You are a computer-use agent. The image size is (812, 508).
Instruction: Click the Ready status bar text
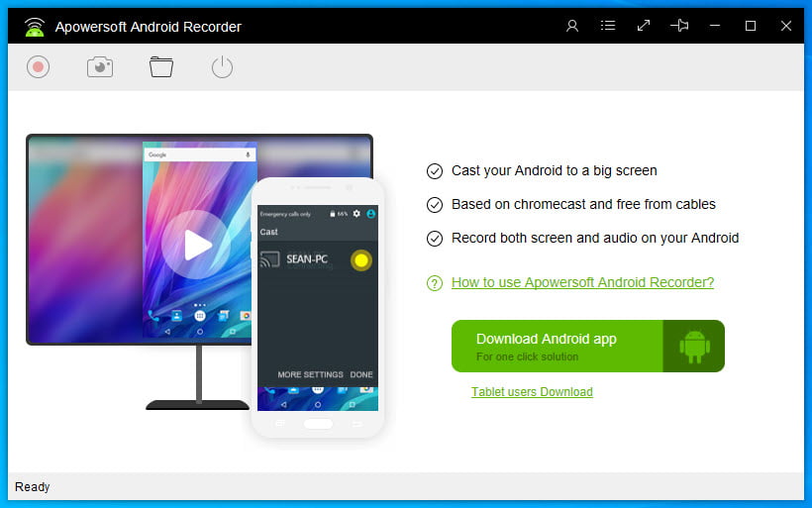(x=32, y=487)
